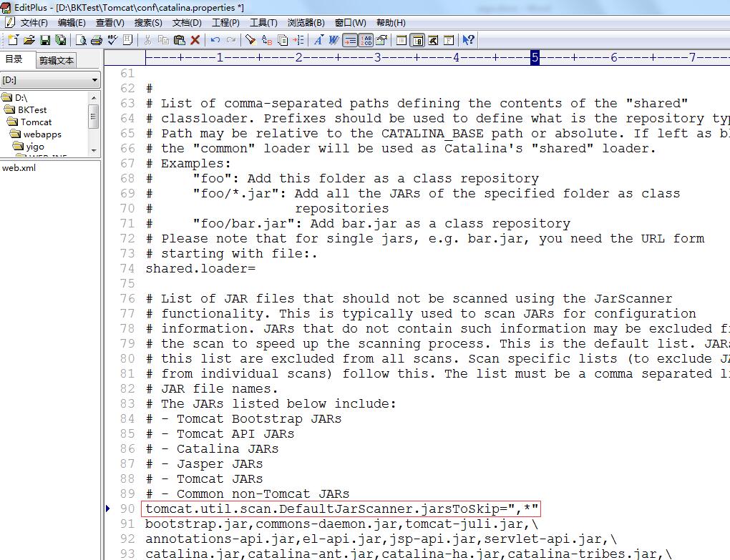Click the Print icon
Screen dimensions: 730x560
click(x=97, y=40)
